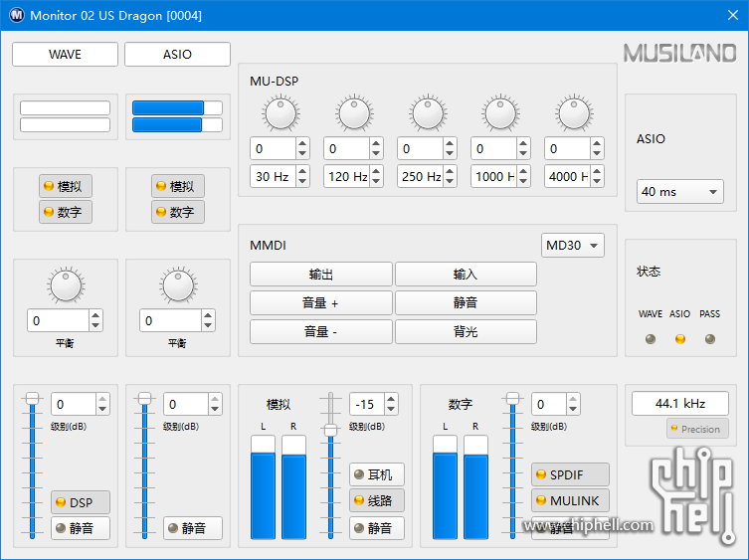Viewport: 749px width, 560px height.
Task: Click the 1000 Hz EQ gain knob
Action: pos(500,113)
